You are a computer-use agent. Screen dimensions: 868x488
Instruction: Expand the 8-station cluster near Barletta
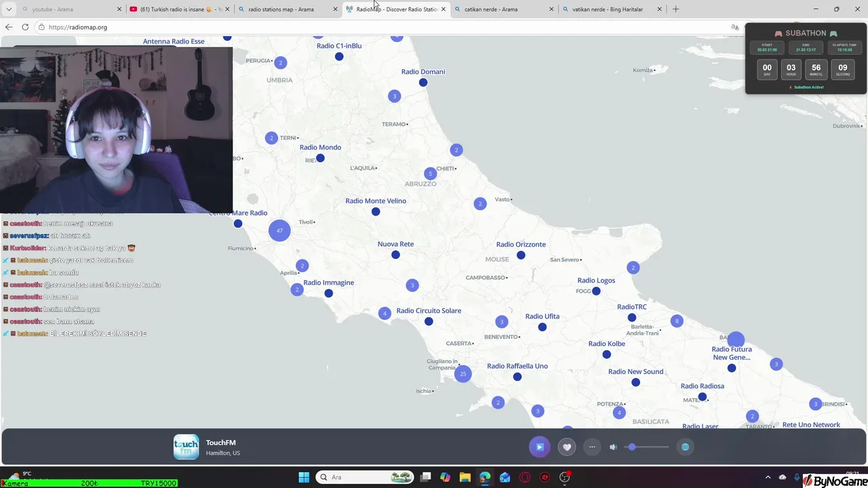(676, 321)
